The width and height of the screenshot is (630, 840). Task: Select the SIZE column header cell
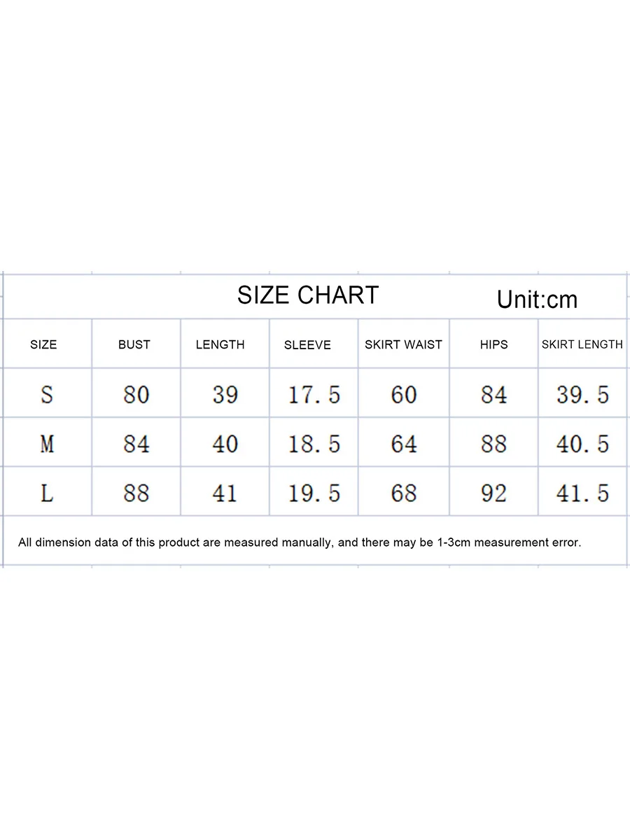[43, 344]
